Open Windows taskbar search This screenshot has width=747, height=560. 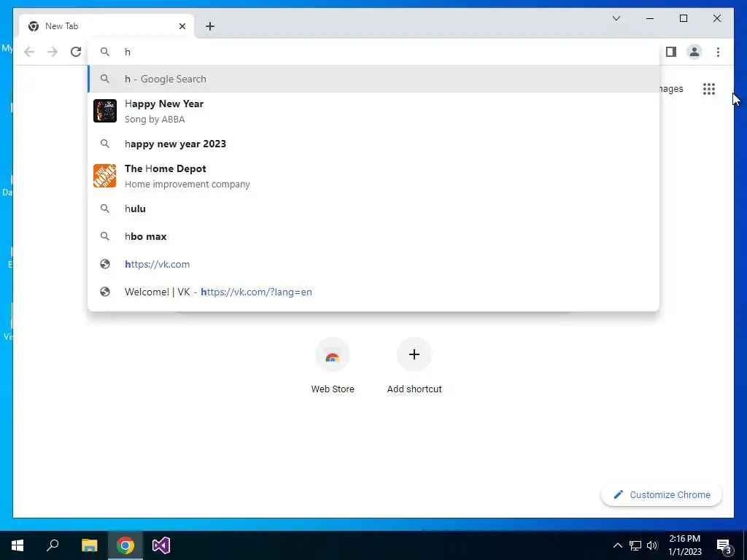pos(53,545)
